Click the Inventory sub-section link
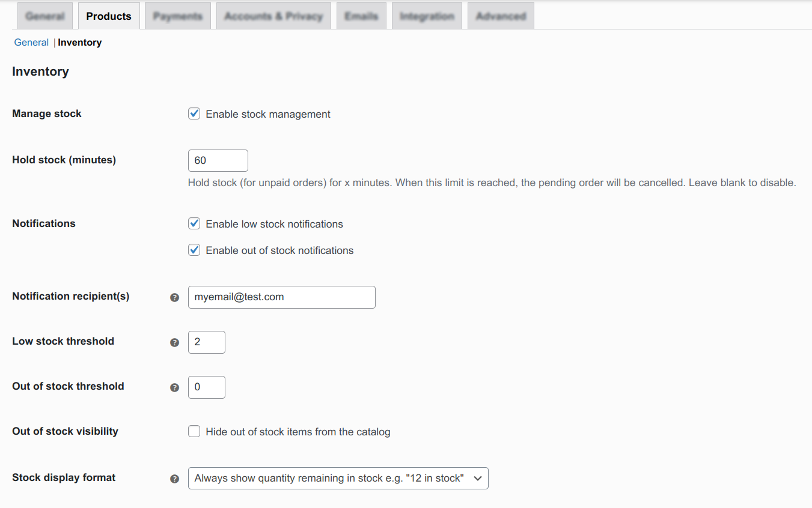This screenshot has width=812, height=508. click(x=80, y=42)
